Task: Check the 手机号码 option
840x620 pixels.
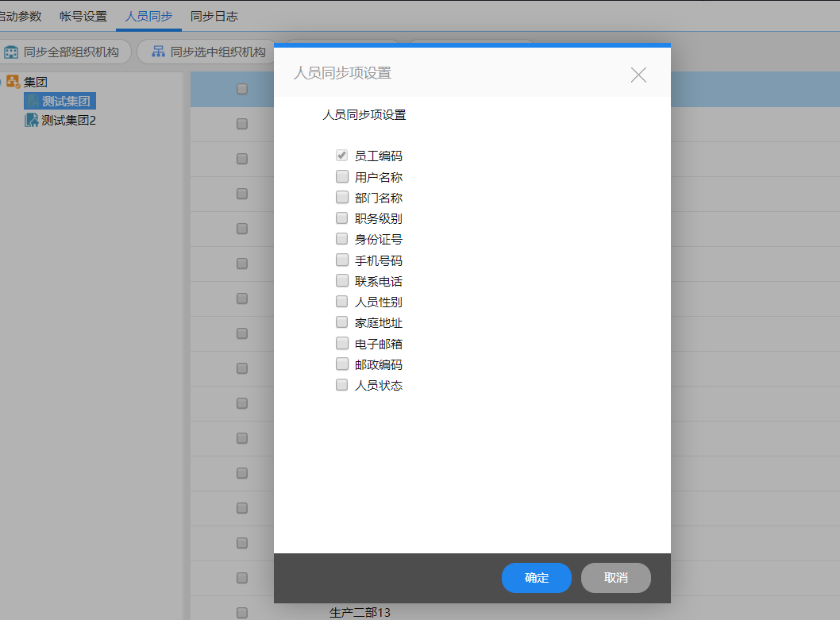Action: (x=342, y=260)
